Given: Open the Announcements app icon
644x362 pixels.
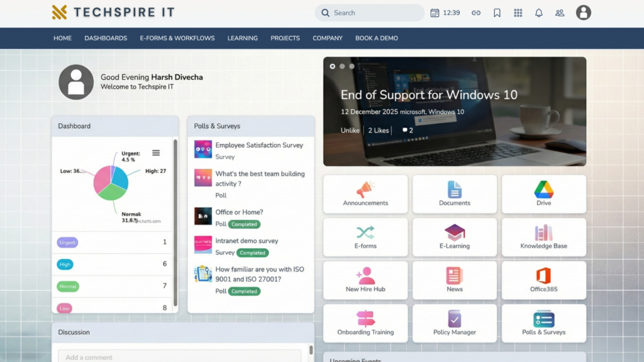Looking at the screenshot, I should pos(365,194).
